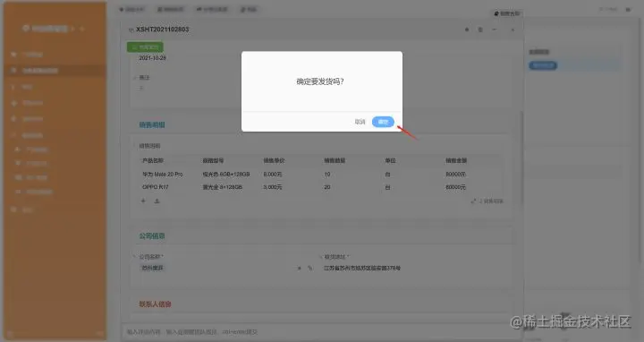Confirm shipment with the blue 确定 button
This screenshot has height=342, width=644.
pyautogui.click(x=383, y=122)
